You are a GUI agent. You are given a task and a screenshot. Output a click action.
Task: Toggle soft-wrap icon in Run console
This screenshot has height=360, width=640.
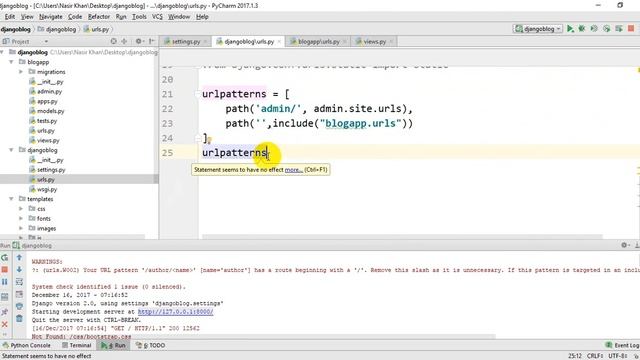point(19,282)
